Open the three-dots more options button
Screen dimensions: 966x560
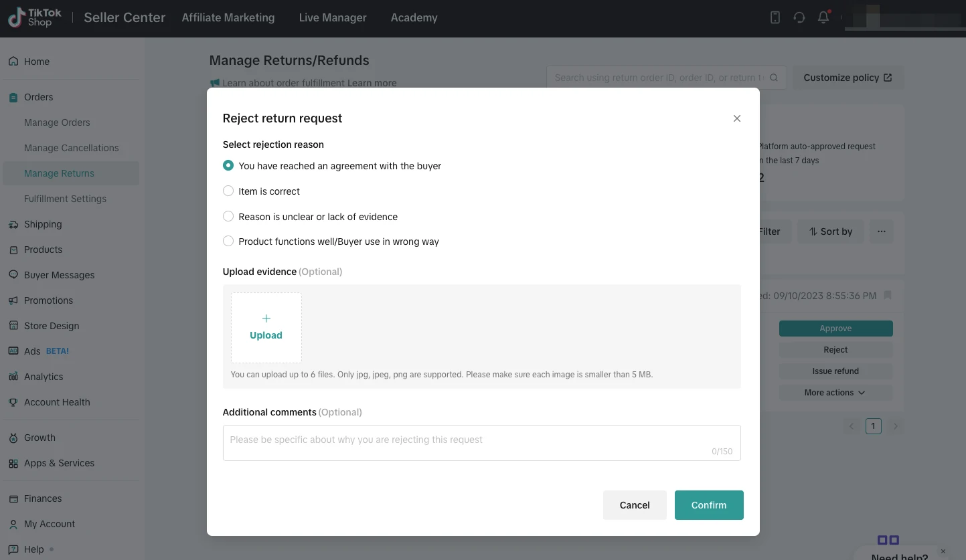(881, 231)
